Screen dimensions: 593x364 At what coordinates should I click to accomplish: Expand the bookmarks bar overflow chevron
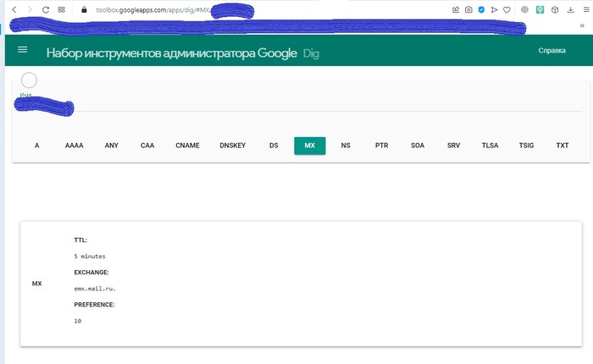[x=582, y=25]
